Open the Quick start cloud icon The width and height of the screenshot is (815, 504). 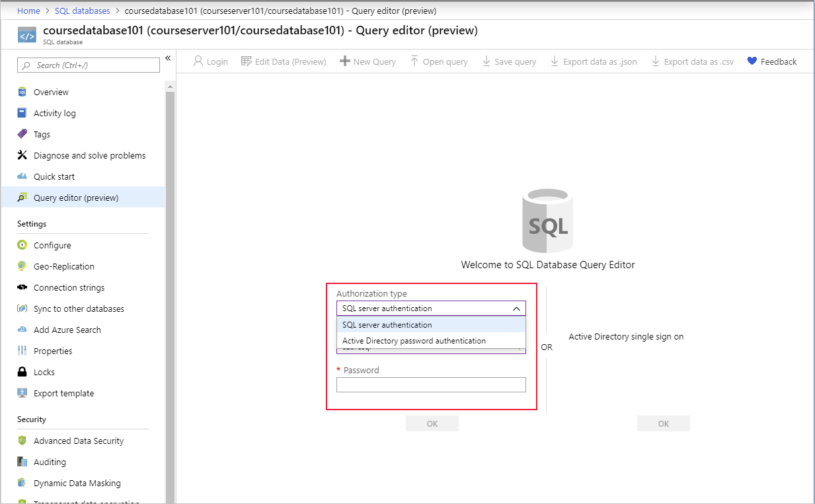point(23,176)
